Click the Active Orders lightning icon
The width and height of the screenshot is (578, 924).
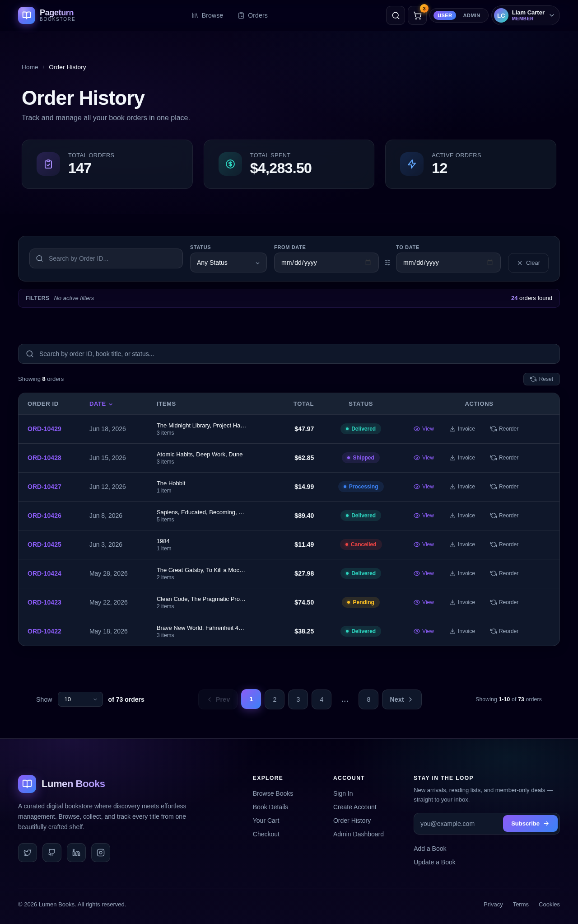point(412,164)
